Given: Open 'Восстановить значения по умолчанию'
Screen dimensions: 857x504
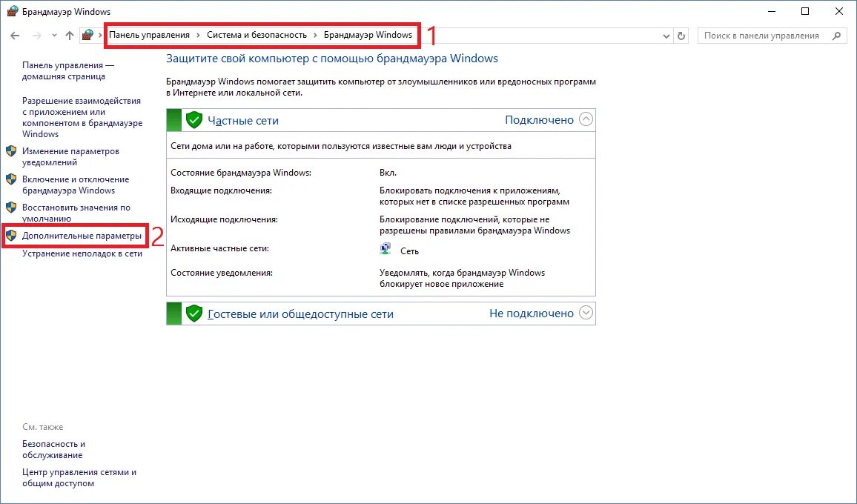Looking at the screenshot, I should 76,213.
